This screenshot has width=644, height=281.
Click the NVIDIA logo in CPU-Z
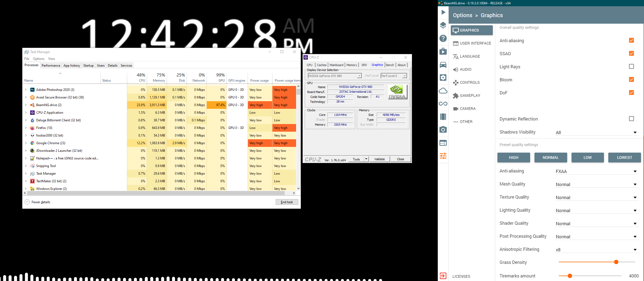397,92
